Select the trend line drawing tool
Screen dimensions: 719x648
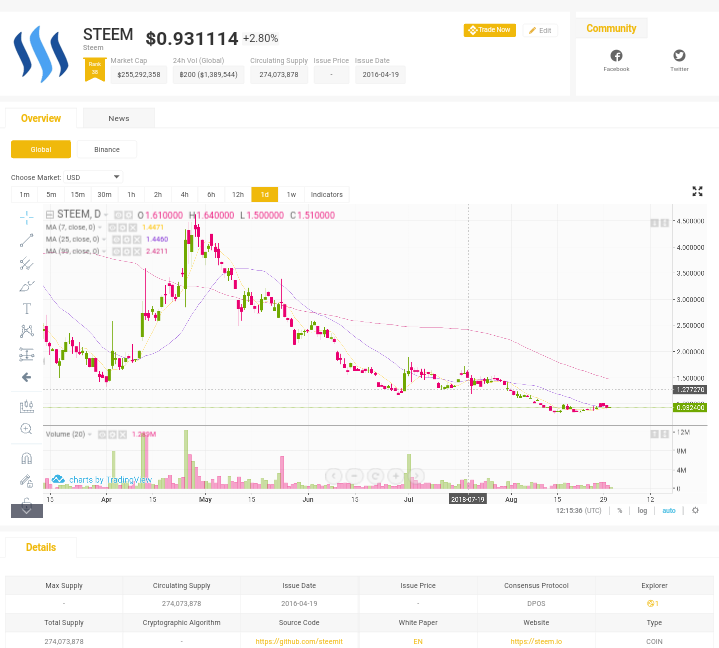(x=27, y=240)
